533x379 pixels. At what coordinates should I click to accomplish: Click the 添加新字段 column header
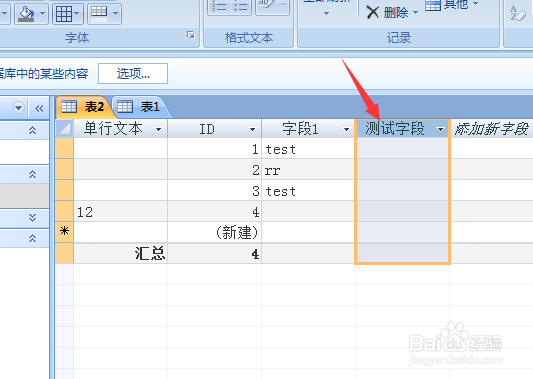coord(492,128)
